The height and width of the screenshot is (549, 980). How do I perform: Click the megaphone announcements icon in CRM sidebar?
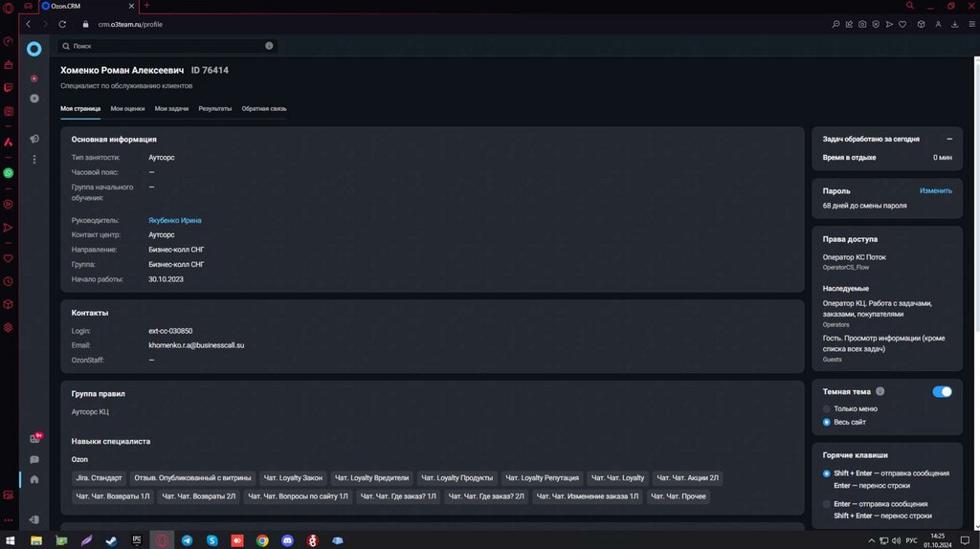pyautogui.click(x=34, y=139)
